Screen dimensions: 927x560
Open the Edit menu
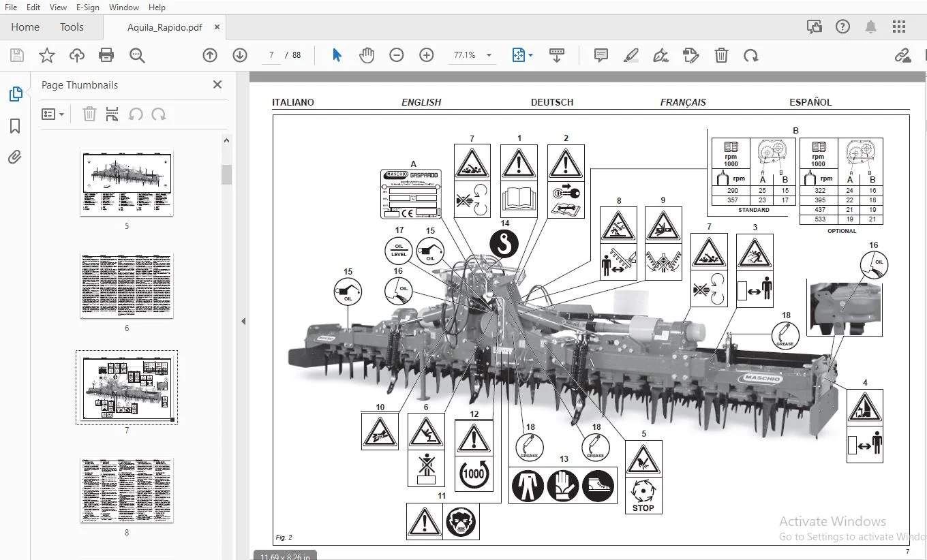click(x=33, y=7)
